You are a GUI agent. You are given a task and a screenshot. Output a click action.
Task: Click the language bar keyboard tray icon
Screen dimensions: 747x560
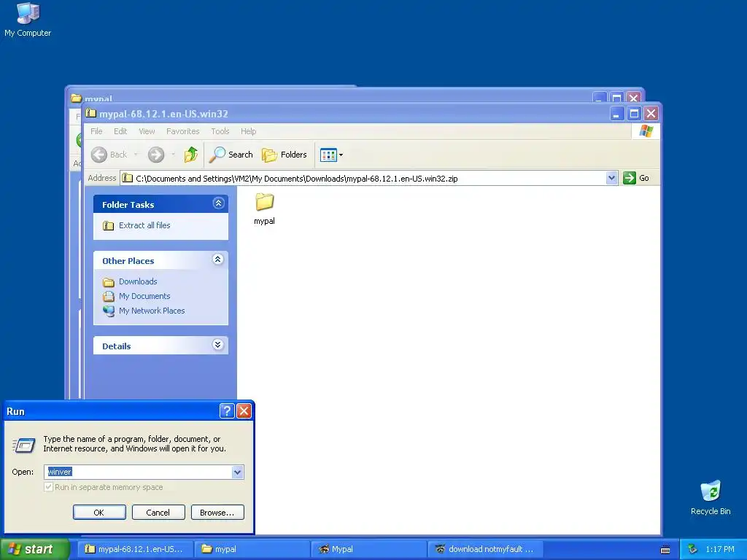[x=665, y=550]
